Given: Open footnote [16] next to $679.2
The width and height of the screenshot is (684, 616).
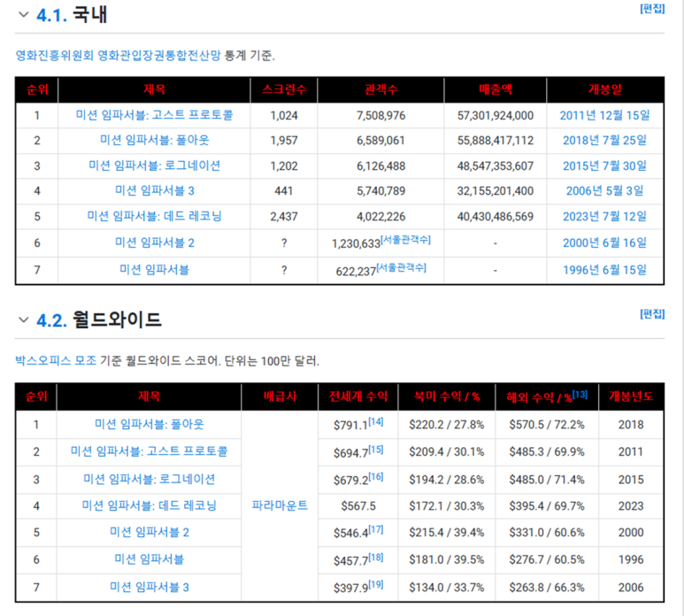Looking at the screenshot, I should coord(375,477).
